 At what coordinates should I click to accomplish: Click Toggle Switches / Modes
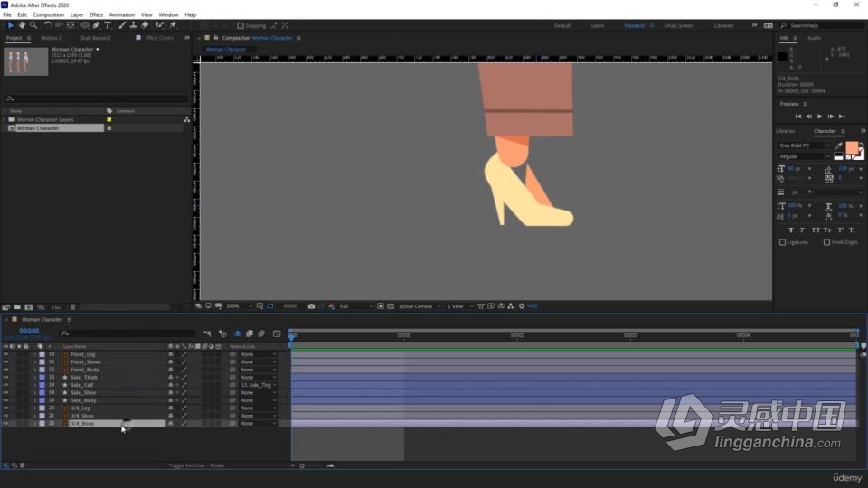tap(196, 465)
